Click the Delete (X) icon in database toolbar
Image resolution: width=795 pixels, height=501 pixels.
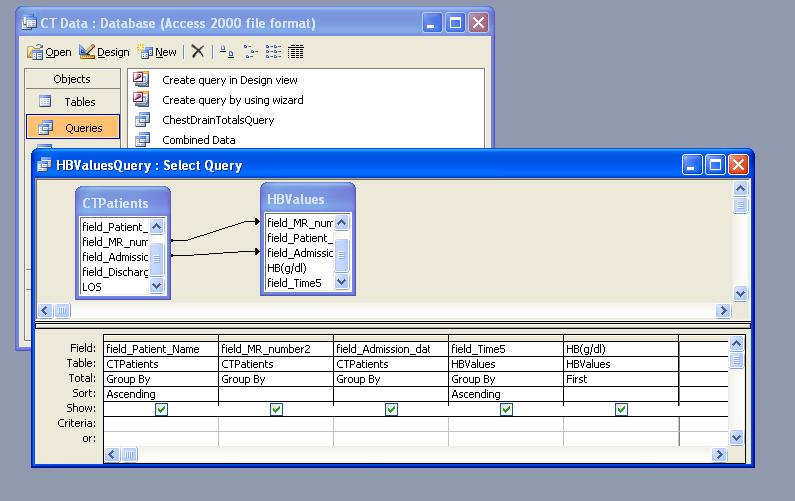point(198,51)
